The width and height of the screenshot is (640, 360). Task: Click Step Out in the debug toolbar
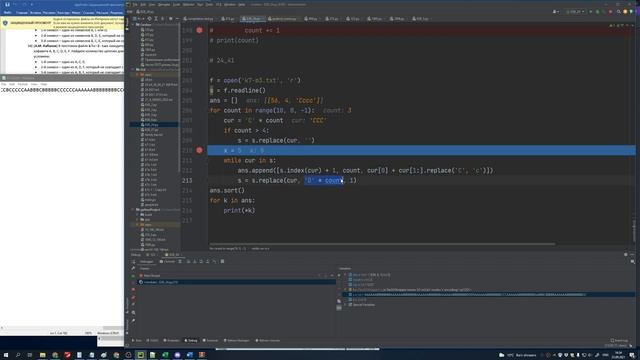[x=207, y=261]
